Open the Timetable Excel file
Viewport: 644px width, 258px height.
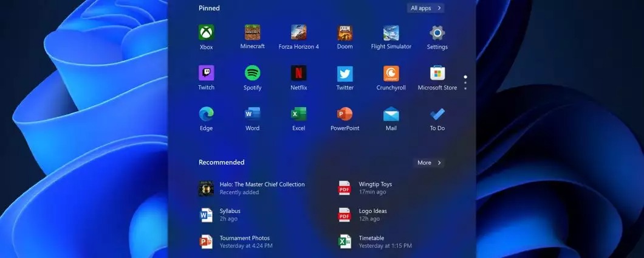tap(371, 242)
